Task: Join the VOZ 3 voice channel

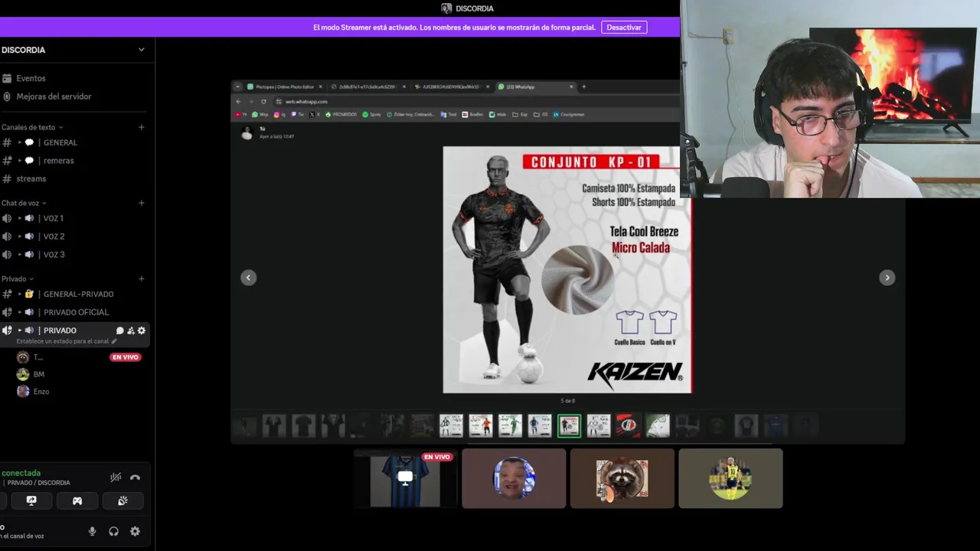Action: pos(54,254)
